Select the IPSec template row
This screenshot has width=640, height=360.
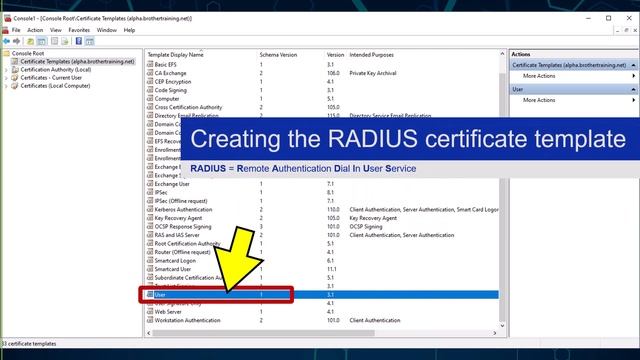pos(322,192)
